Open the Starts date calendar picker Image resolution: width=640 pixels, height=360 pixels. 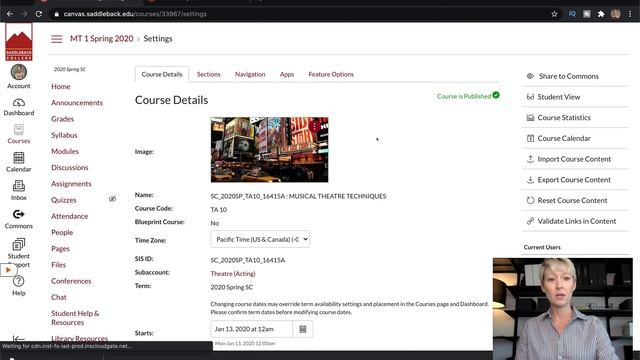click(x=303, y=329)
